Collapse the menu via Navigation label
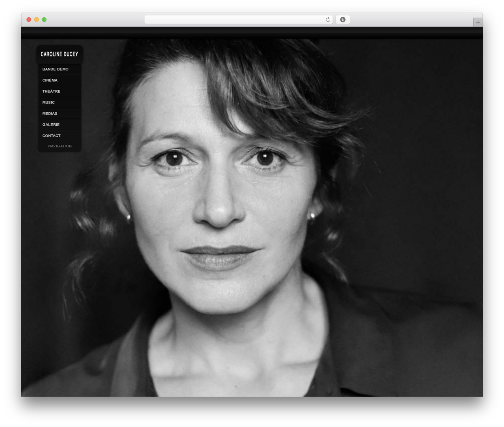 tap(60, 146)
